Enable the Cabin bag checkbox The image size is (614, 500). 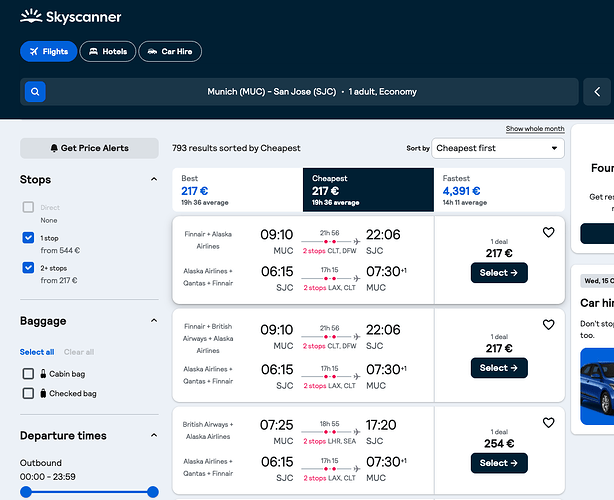tap(28, 374)
